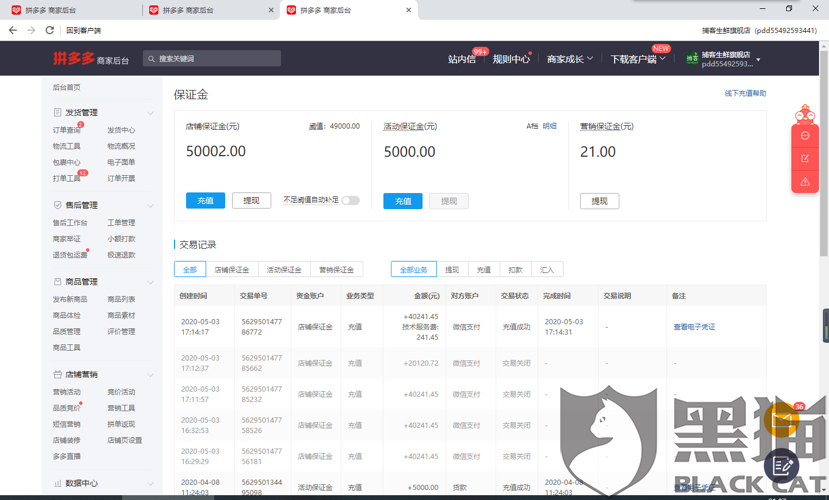The height and width of the screenshot is (500, 829).
Task: Click the mascot icon atop the red floating panel
Action: (805, 114)
